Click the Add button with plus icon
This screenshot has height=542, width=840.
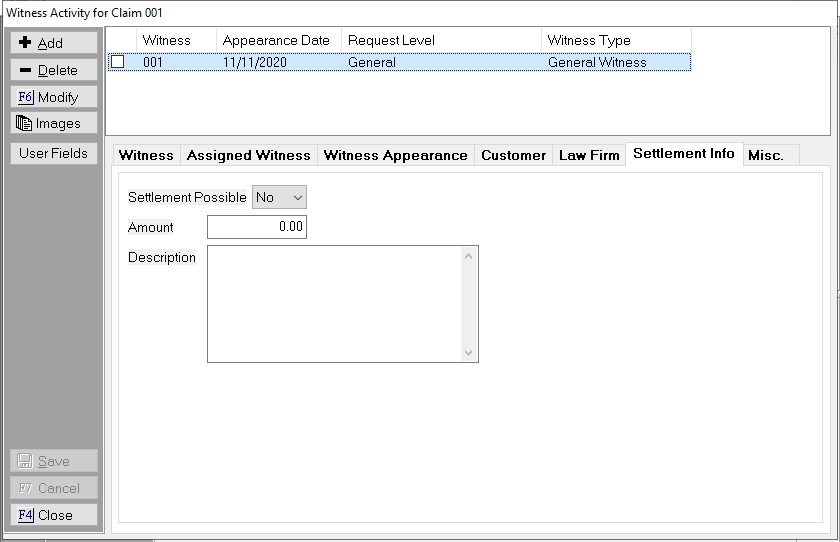pyautogui.click(x=54, y=43)
